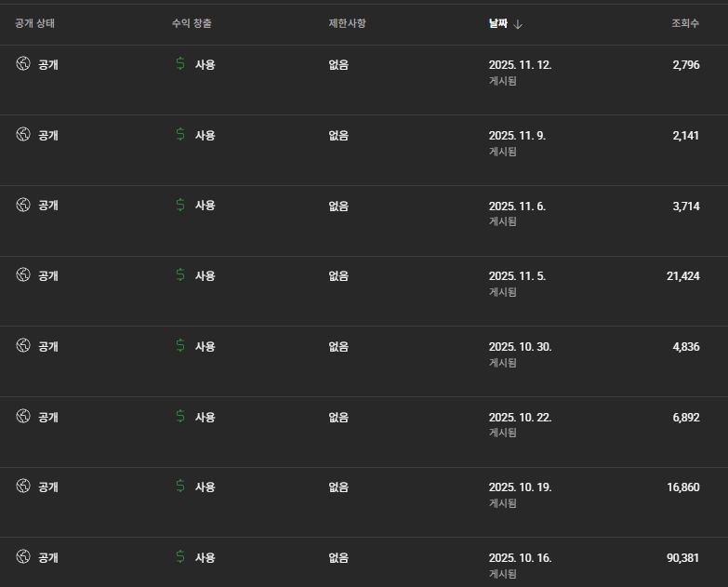Click the green dollar icon in the 2025. 11. 9. row
Screen dimensions: 728x587
(x=180, y=135)
